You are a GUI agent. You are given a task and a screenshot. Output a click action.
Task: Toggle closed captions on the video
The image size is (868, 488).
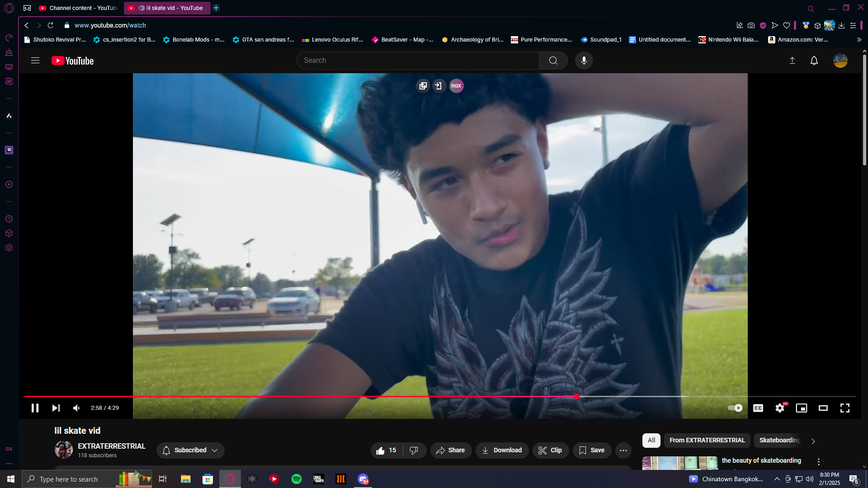click(758, 408)
